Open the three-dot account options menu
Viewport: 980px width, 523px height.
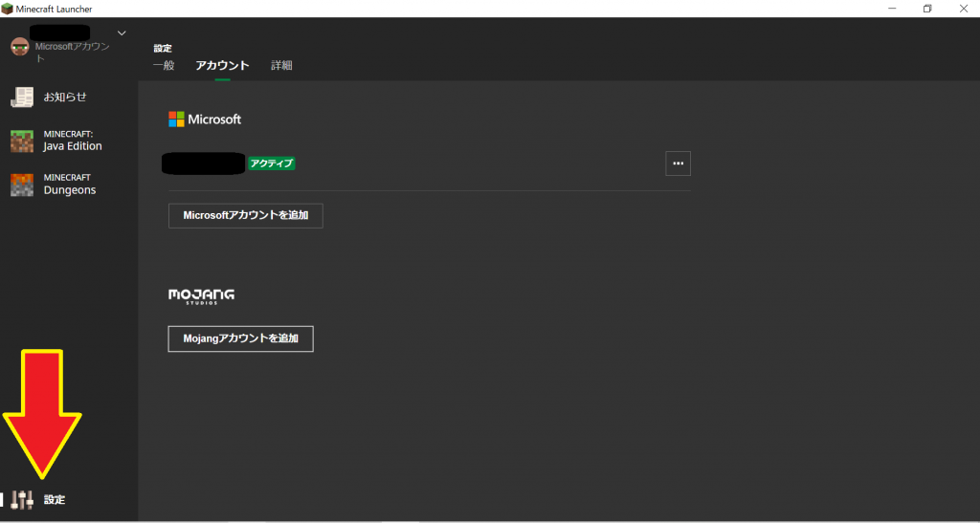pyautogui.click(x=679, y=163)
